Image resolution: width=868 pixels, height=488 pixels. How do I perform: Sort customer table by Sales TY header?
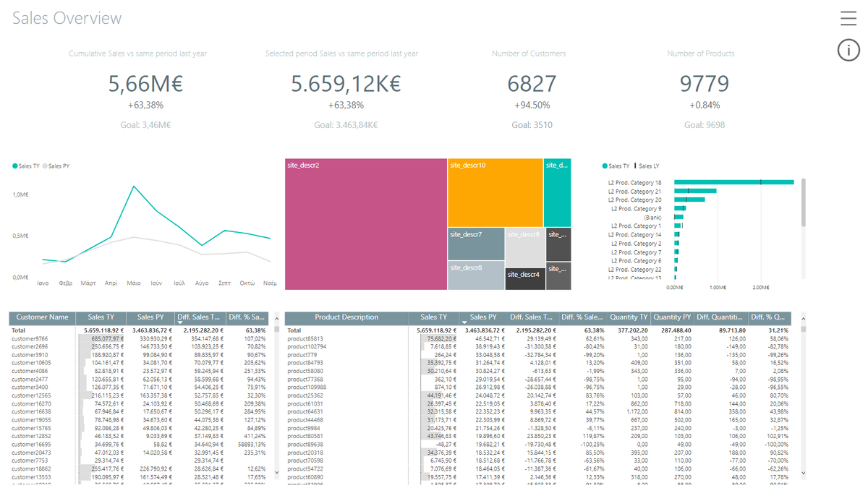[x=101, y=317]
